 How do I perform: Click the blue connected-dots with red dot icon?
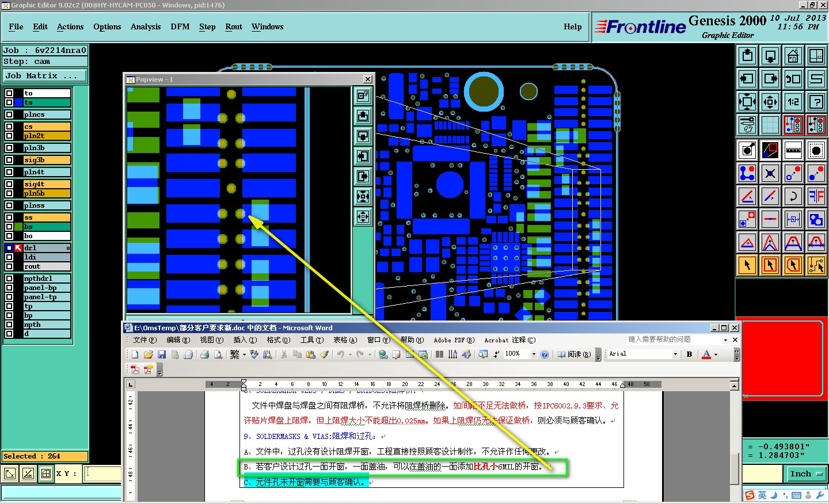[747, 173]
